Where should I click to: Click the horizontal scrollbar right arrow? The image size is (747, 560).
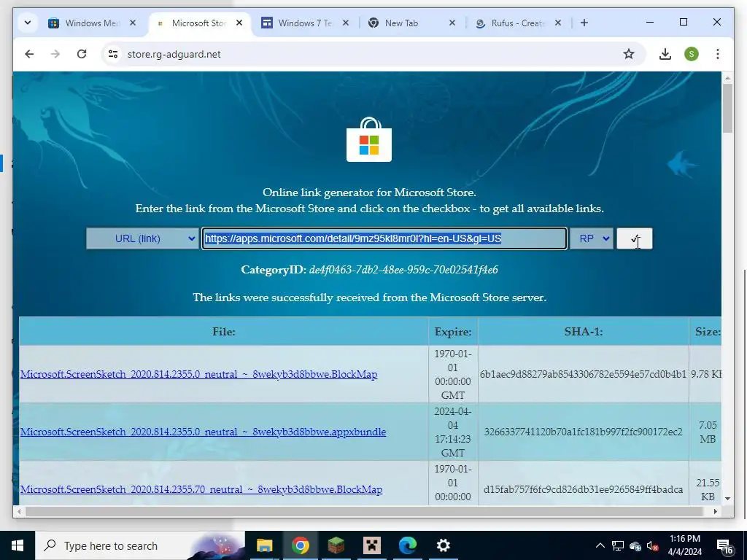click(x=716, y=511)
